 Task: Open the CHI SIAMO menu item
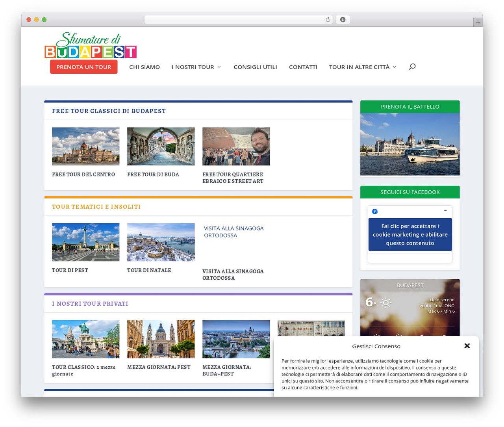point(145,67)
